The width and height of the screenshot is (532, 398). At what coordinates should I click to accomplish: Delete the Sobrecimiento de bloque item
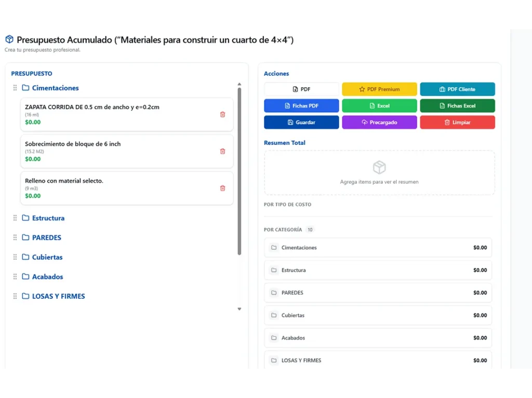222,152
